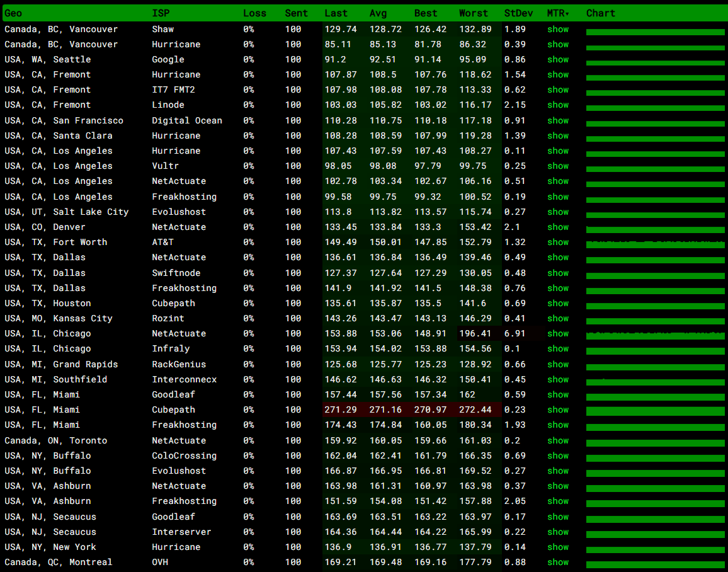This screenshot has width=728, height=572.
Task: Select the 'USA, NJ, Secaucus' Goodleaf geo cell
Action: point(50,517)
